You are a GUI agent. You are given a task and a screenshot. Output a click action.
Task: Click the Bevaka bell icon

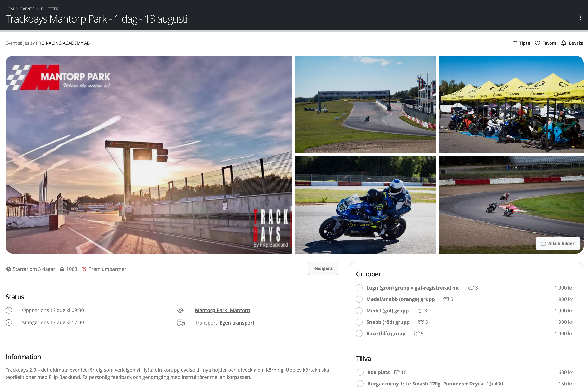564,43
